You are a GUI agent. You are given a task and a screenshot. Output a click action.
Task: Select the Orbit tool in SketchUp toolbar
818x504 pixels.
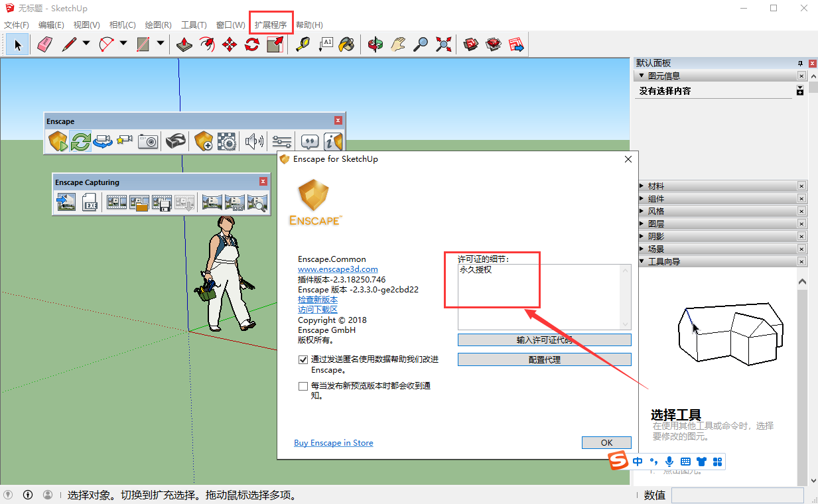pos(375,44)
